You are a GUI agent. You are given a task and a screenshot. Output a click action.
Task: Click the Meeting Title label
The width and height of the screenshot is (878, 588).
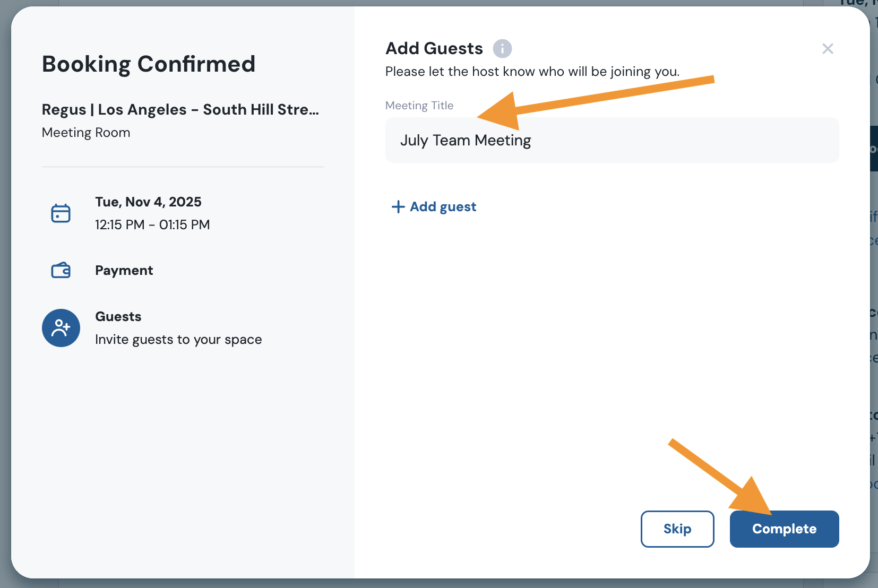coord(419,105)
